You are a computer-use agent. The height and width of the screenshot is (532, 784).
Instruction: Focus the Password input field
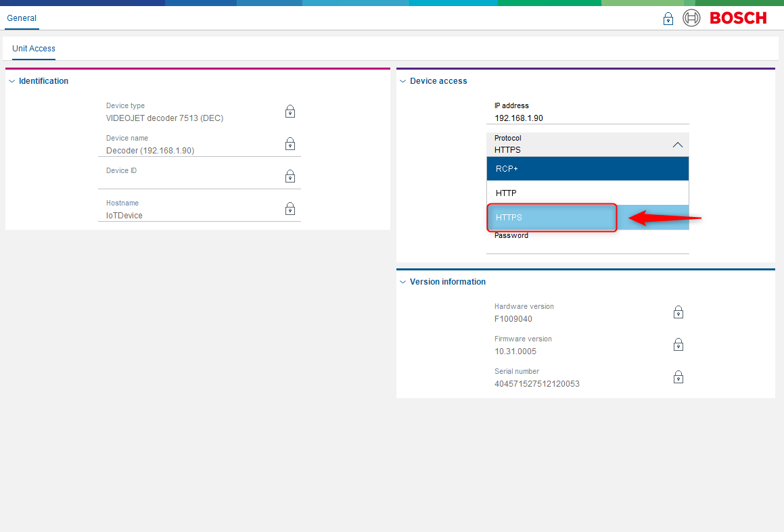(587, 247)
